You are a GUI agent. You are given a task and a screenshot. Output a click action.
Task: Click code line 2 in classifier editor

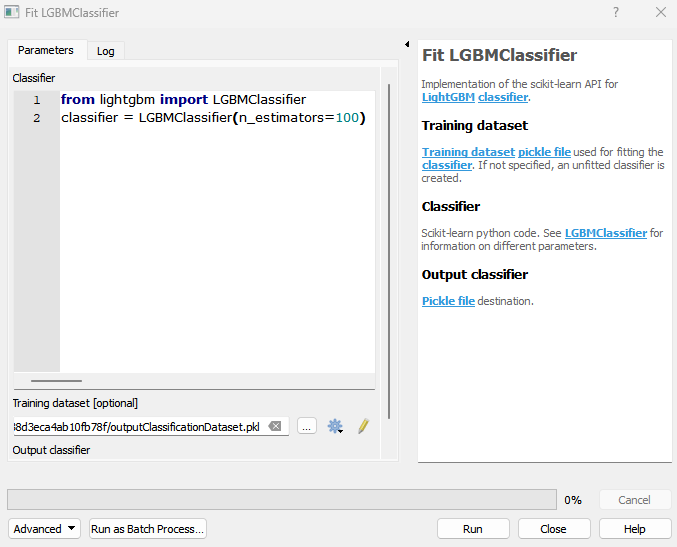(213, 117)
